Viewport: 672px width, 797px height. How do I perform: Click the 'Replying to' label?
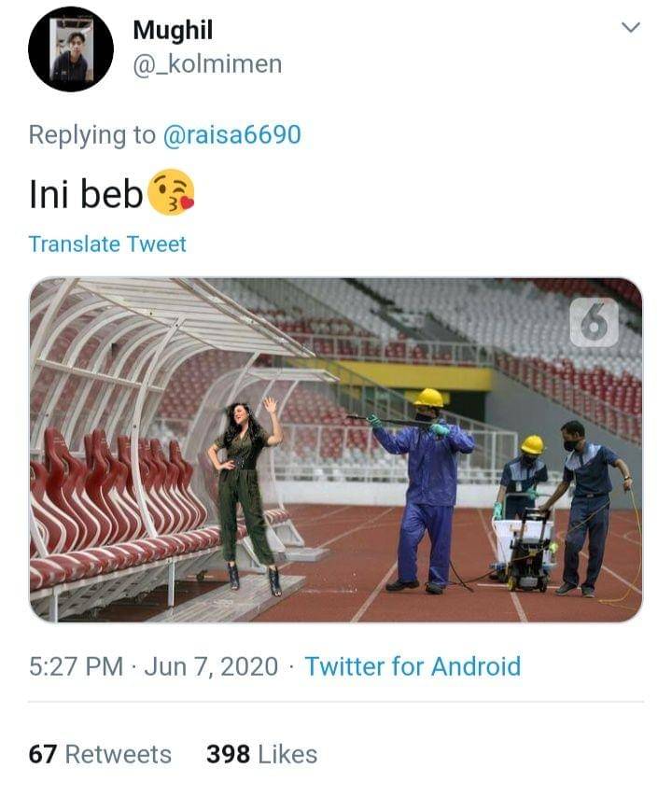tap(92, 134)
